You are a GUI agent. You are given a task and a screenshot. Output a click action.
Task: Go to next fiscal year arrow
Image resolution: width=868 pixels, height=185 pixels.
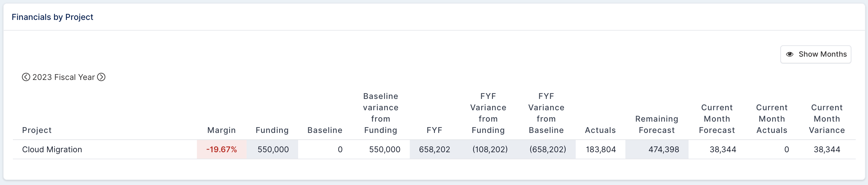tap(101, 77)
